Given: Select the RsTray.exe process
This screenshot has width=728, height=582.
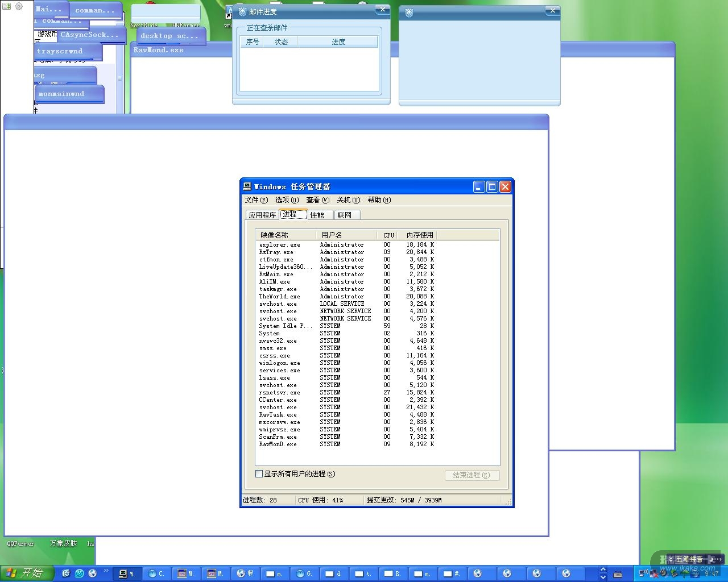Looking at the screenshot, I should 347,252.
